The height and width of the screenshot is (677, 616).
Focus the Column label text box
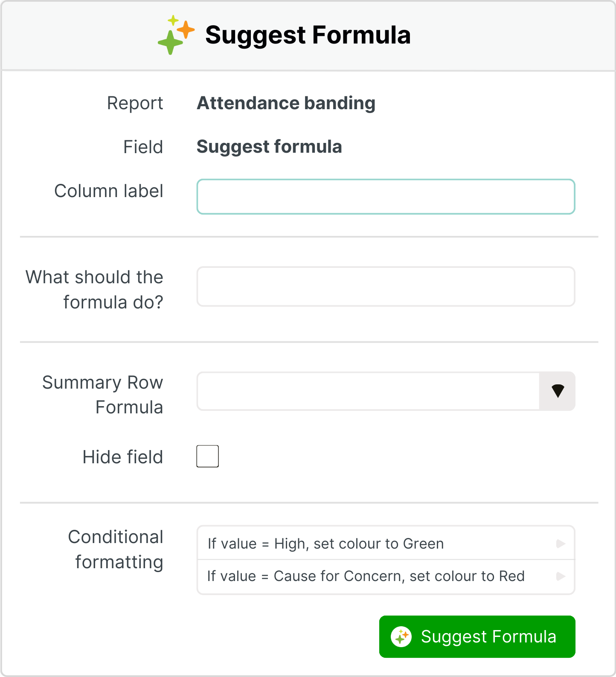click(x=386, y=197)
